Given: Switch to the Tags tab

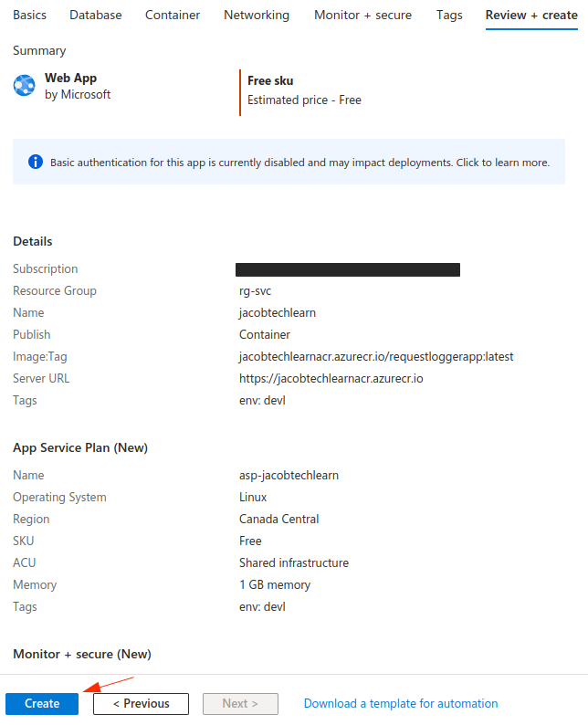Looking at the screenshot, I should pyautogui.click(x=449, y=16).
